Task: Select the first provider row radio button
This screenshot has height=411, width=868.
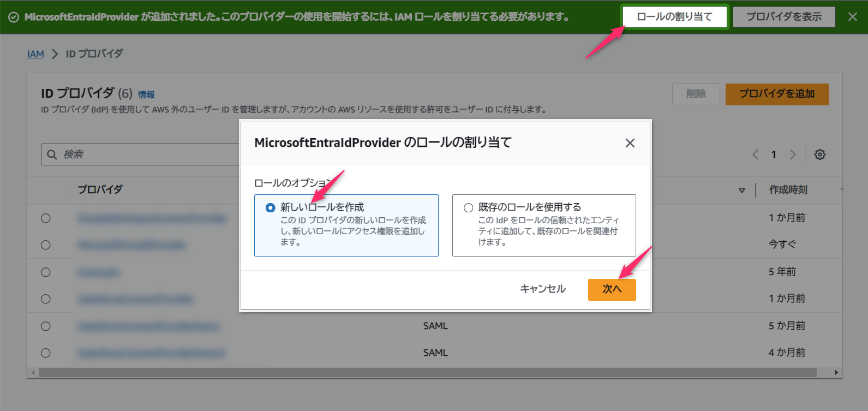Action: click(x=46, y=218)
